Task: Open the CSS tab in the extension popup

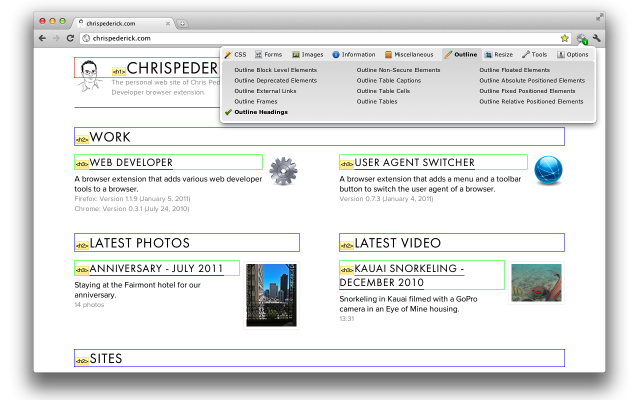Action: click(x=236, y=54)
